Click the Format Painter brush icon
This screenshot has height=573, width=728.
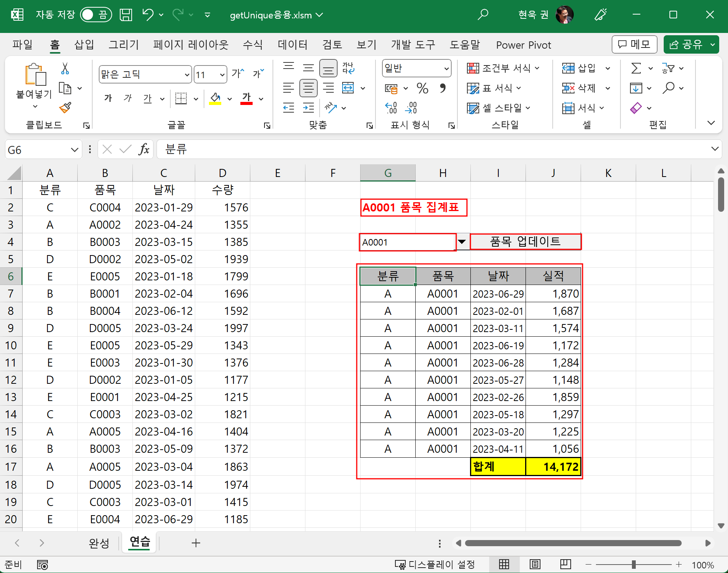65,108
